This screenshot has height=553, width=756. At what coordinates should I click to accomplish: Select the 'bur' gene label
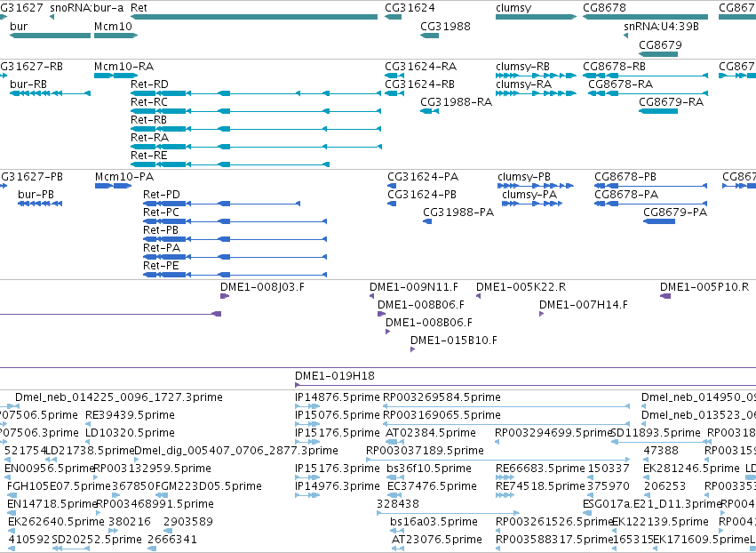pos(19,26)
